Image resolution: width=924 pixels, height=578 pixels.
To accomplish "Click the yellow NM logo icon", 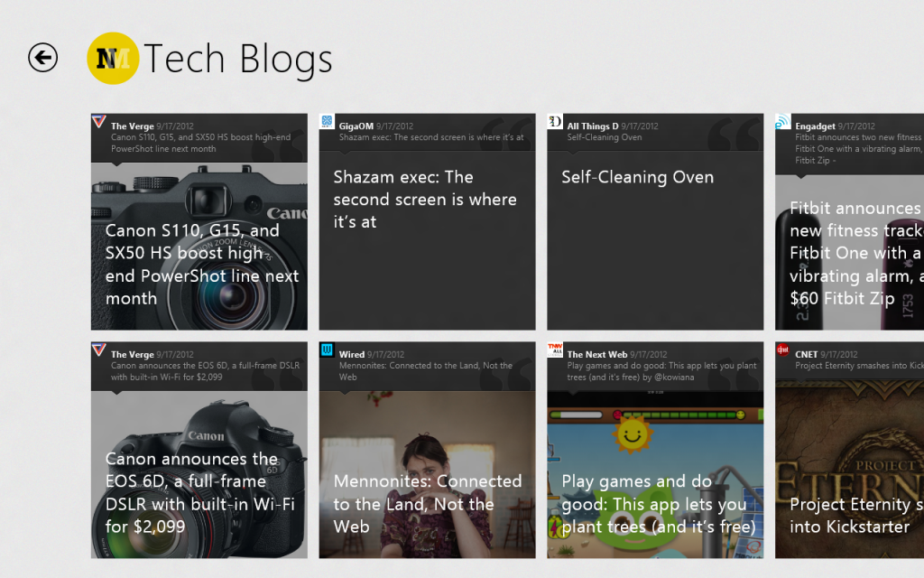I will pyautogui.click(x=113, y=59).
